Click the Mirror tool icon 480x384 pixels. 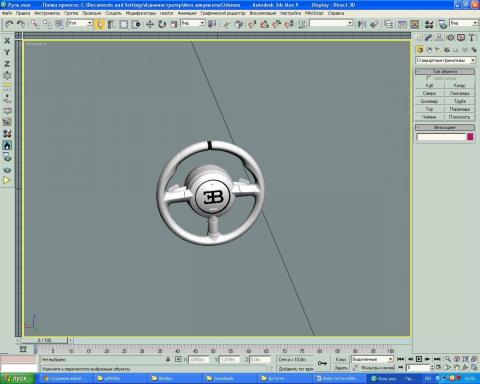coord(361,24)
